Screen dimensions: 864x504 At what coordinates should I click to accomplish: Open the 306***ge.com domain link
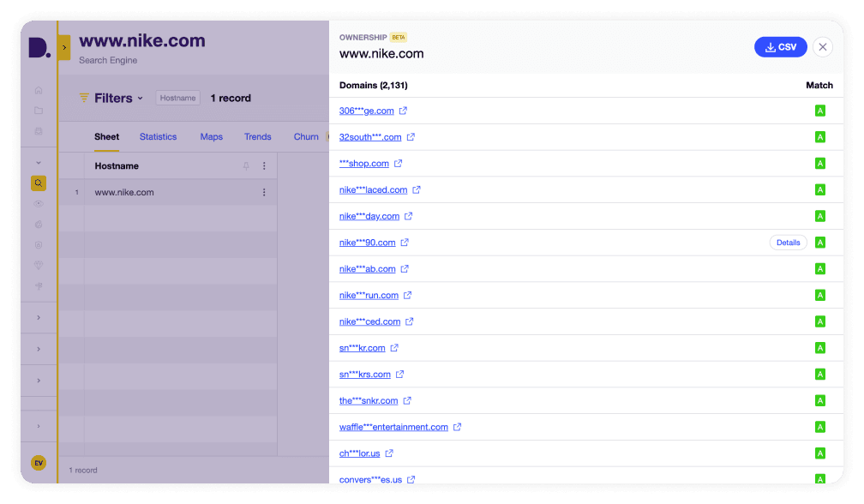pyautogui.click(x=367, y=111)
